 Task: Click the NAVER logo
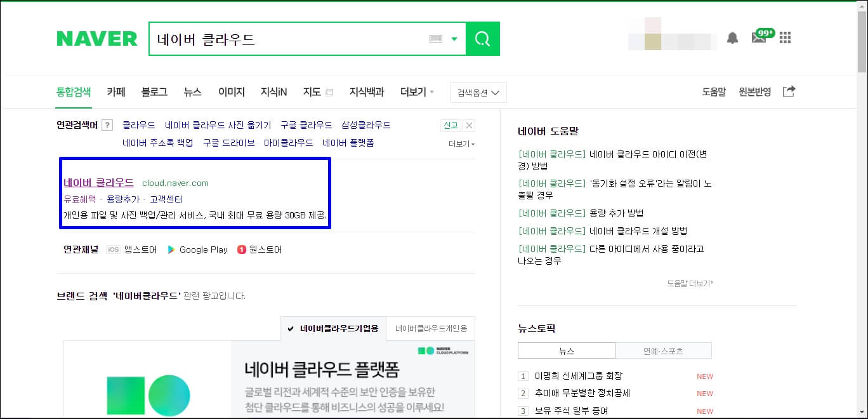tap(97, 39)
